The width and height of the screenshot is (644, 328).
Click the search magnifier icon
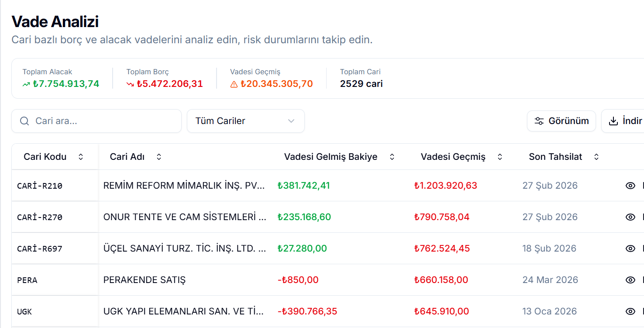pos(24,121)
